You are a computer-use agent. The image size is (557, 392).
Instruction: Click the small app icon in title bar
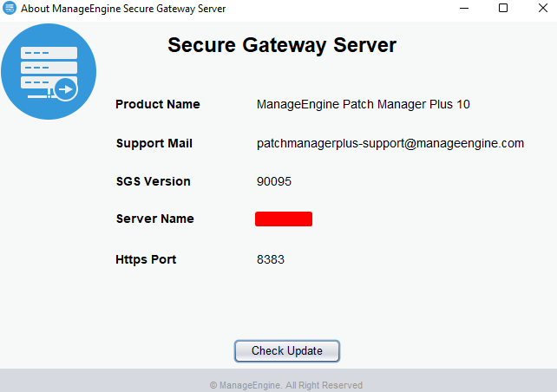point(10,8)
